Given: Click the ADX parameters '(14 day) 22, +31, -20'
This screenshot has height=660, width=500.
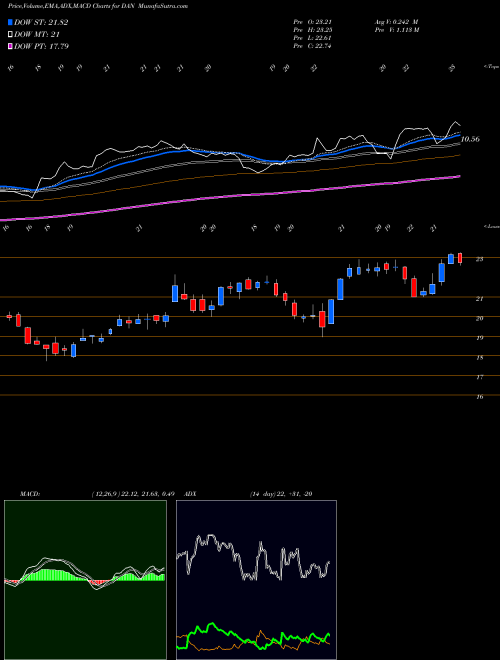Looking at the screenshot, I should tap(281, 494).
